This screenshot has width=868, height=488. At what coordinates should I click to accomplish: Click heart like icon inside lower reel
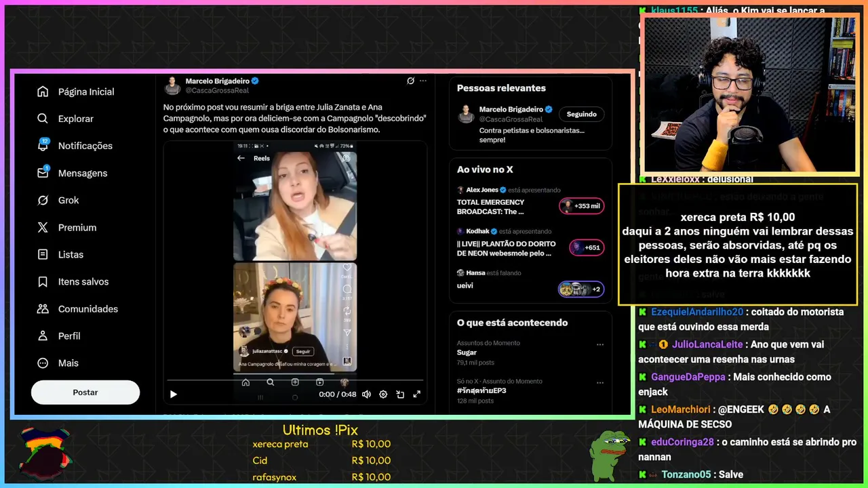click(347, 268)
